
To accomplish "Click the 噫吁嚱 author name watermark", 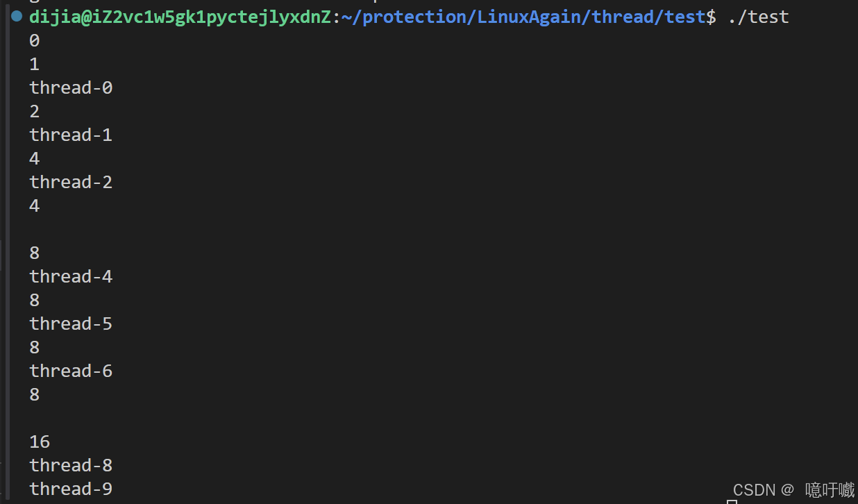I will point(830,490).
